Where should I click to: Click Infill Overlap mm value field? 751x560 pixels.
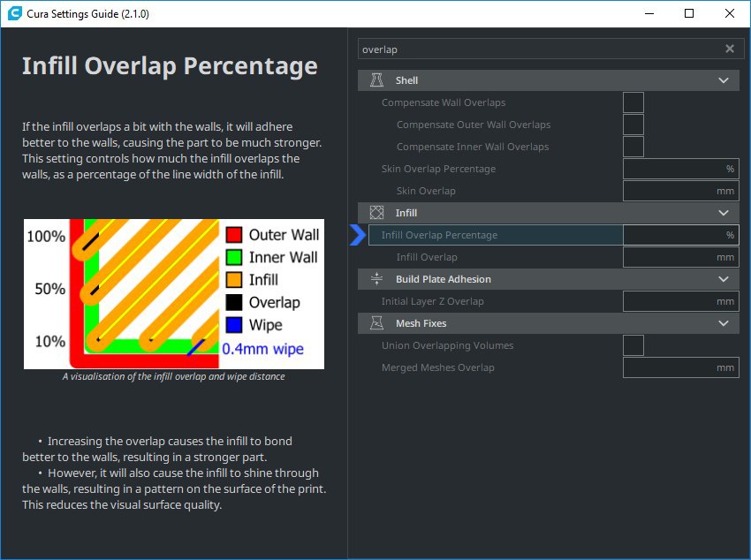click(x=681, y=257)
